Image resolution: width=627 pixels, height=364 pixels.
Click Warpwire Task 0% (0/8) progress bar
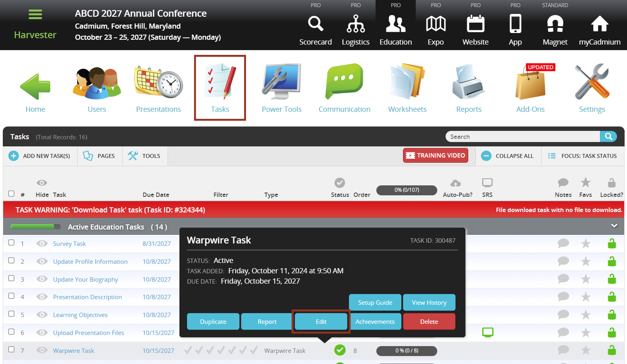click(407, 351)
